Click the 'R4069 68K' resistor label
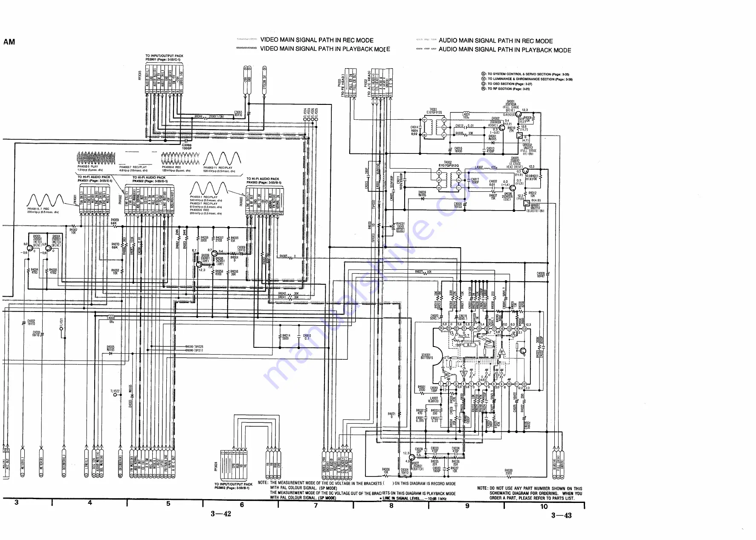This screenshot has width=756, height=540. pyautogui.click(x=114, y=222)
